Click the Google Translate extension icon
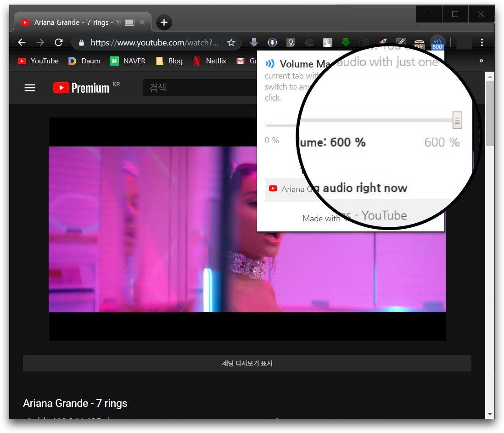504x433 pixels. [364, 42]
